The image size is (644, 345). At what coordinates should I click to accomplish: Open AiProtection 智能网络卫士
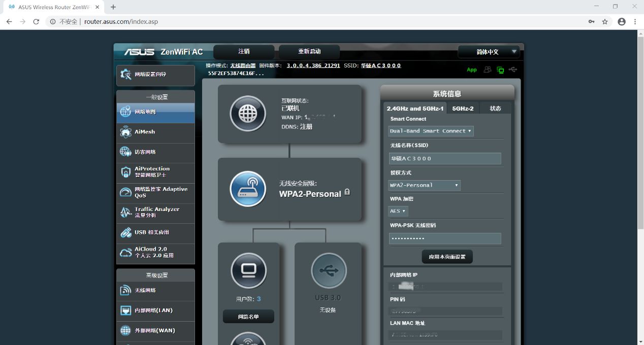coord(155,172)
